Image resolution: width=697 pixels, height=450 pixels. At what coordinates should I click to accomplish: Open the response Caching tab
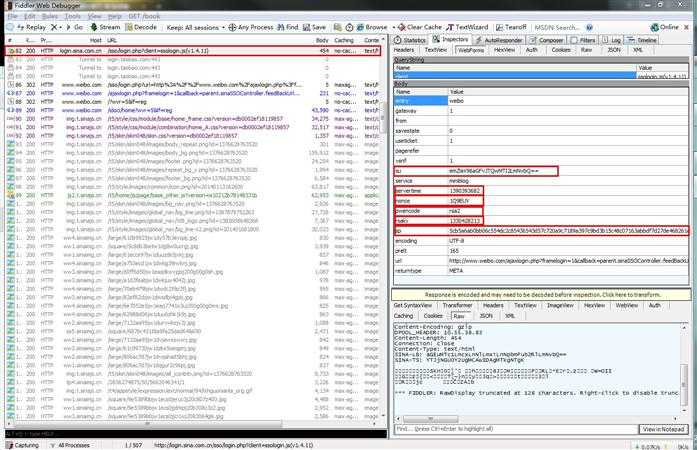pos(403,316)
